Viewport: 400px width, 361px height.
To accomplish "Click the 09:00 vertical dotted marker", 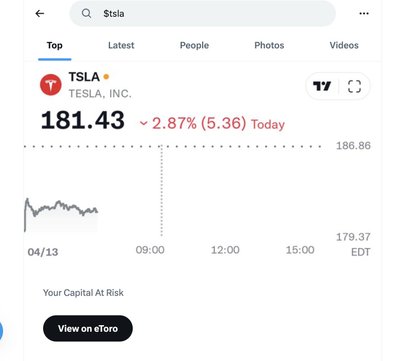I will coord(161,191).
